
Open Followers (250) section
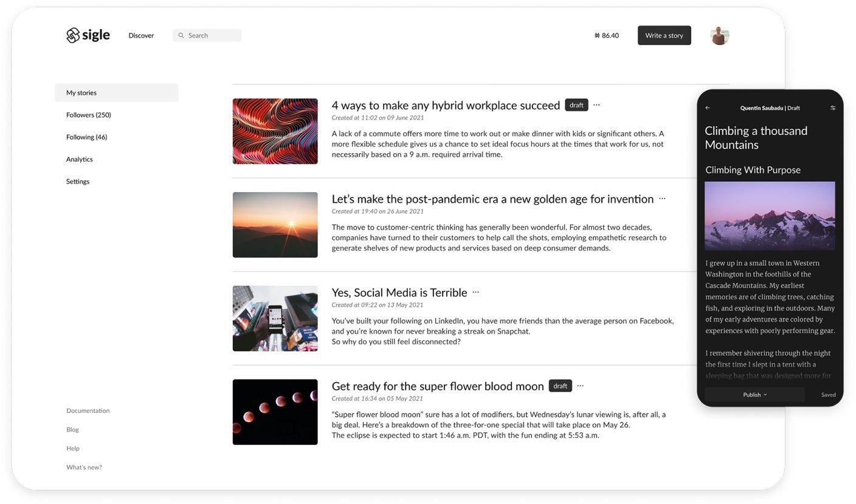pyautogui.click(x=89, y=115)
